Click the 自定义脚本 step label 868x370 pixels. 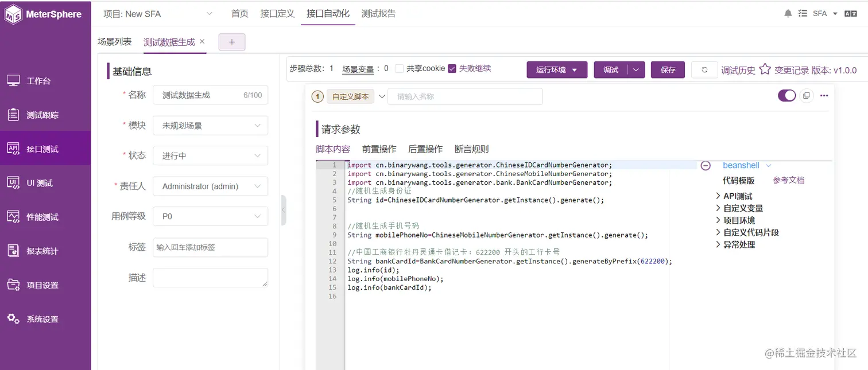[351, 96]
